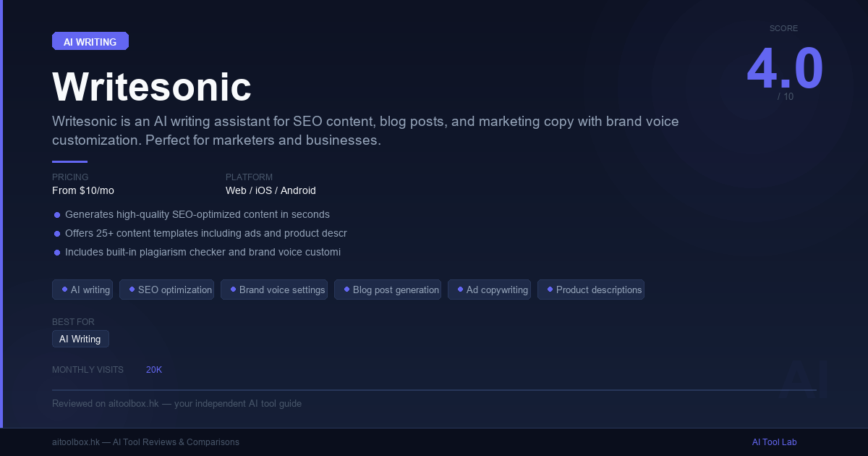Click the / 10 score denominator
This screenshot has width=868, height=456.
786,96
